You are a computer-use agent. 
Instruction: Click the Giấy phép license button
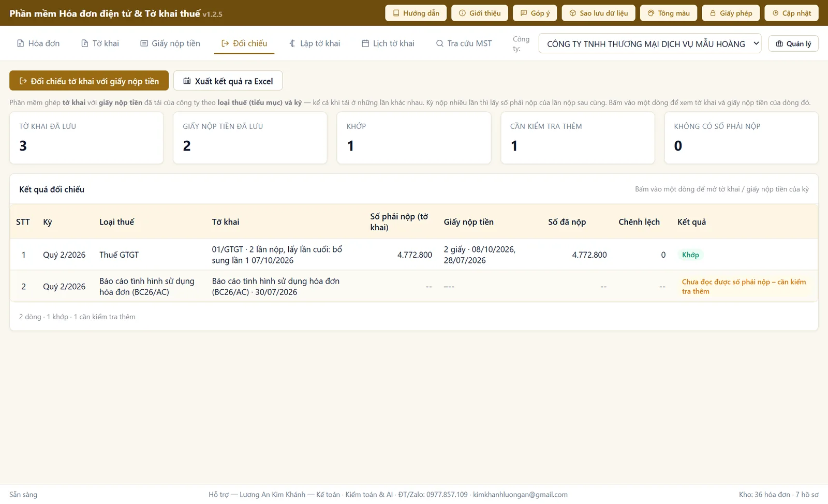pyautogui.click(x=731, y=13)
